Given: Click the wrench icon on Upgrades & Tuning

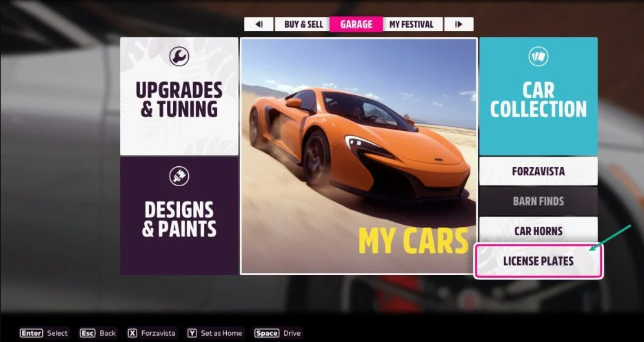Looking at the screenshot, I should click(x=179, y=57).
